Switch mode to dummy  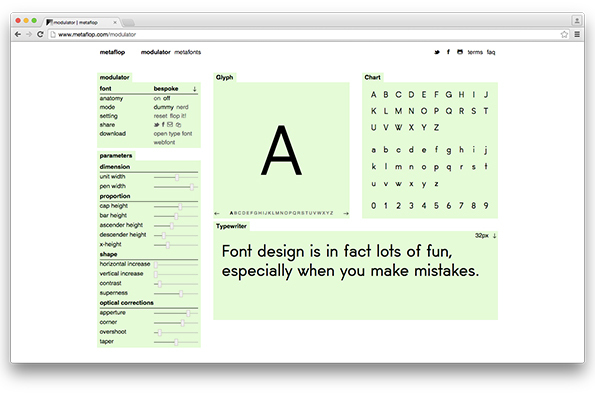[164, 107]
